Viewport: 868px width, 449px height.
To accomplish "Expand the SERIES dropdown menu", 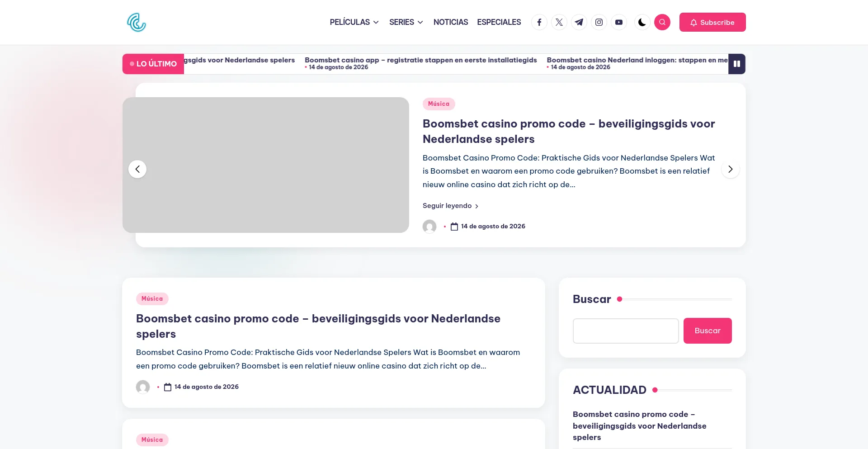I will point(406,22).
